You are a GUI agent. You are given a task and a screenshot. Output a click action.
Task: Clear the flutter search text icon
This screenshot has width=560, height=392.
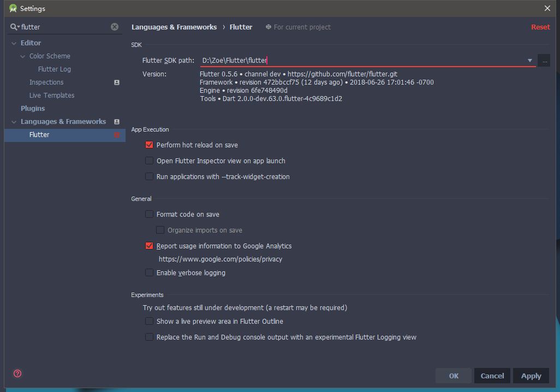coord(115,27)
